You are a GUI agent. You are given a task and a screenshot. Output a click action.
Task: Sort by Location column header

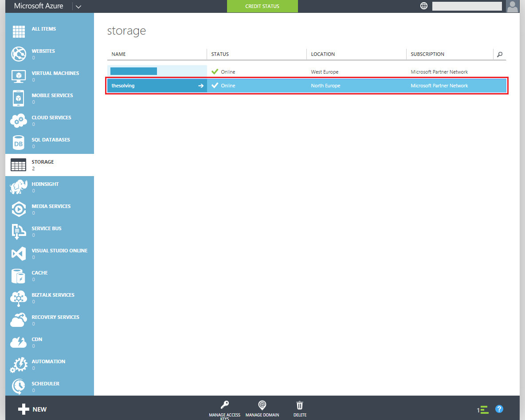pos(323,54)
